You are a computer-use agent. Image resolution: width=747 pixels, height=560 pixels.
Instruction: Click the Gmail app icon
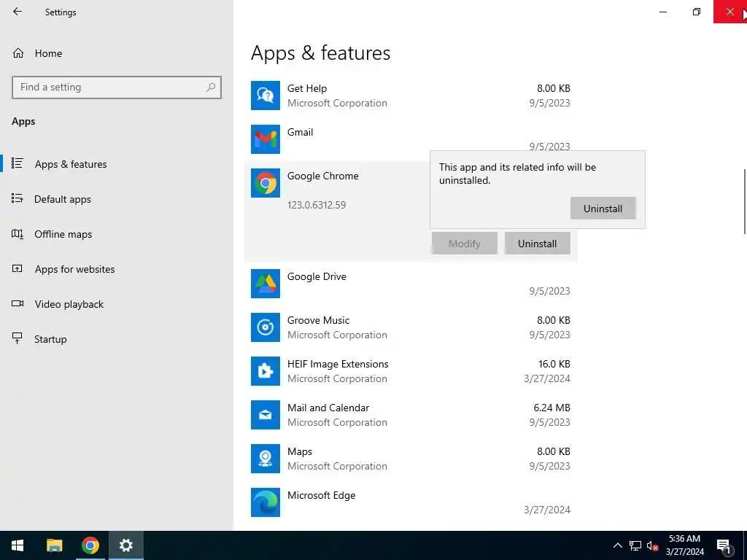pos(266,139)
